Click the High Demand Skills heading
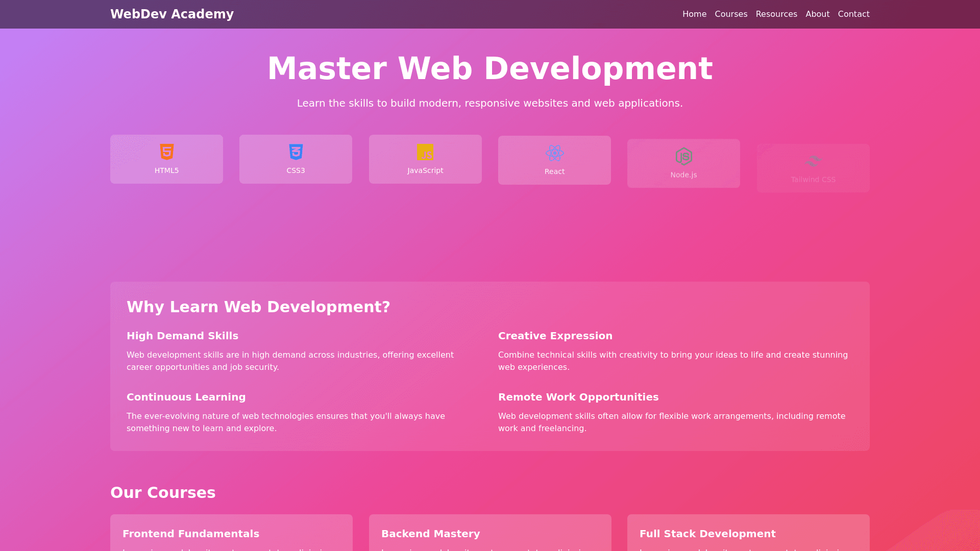This screenshot has width=980, height=551. [x=182, y=336]
